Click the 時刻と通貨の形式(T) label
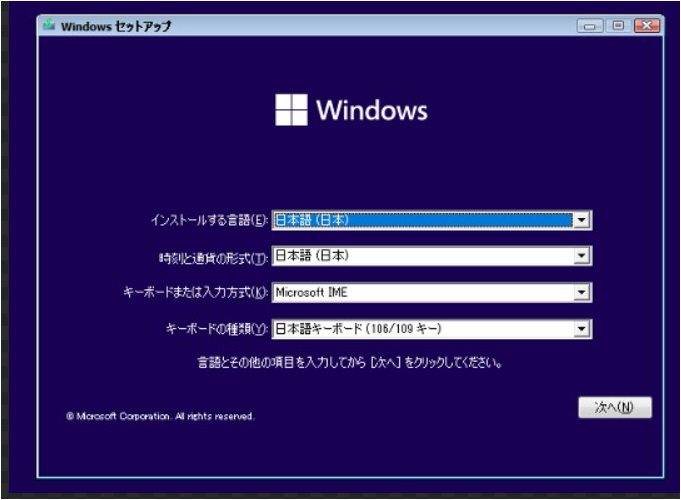 tap(213, 258)
